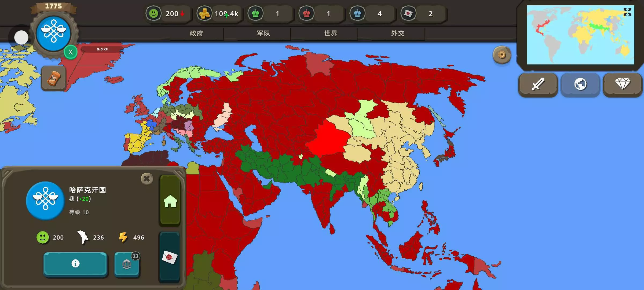Close the 哈萨克汗国 country panel
Viewport: 644px width, 290px height.
pos(147,179)
